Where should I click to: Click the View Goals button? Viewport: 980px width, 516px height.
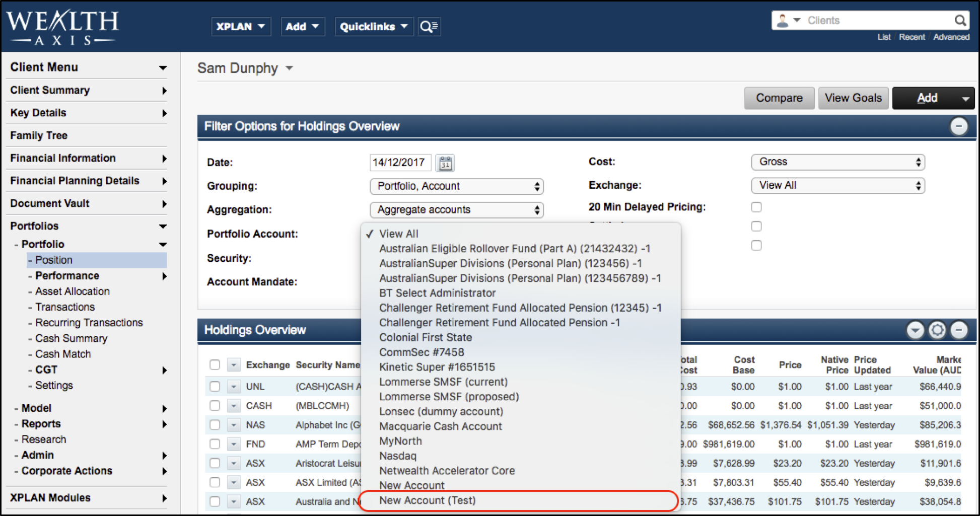click(853, 98)
